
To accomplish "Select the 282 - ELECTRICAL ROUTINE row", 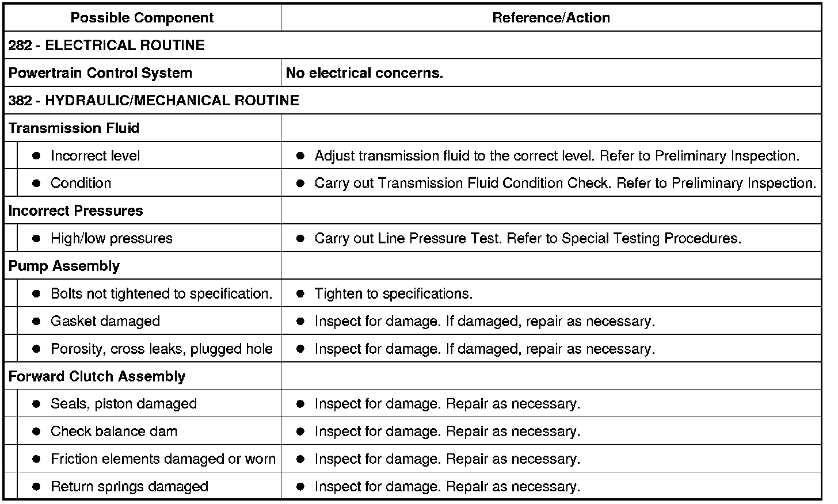I will (x=412, y=45).
